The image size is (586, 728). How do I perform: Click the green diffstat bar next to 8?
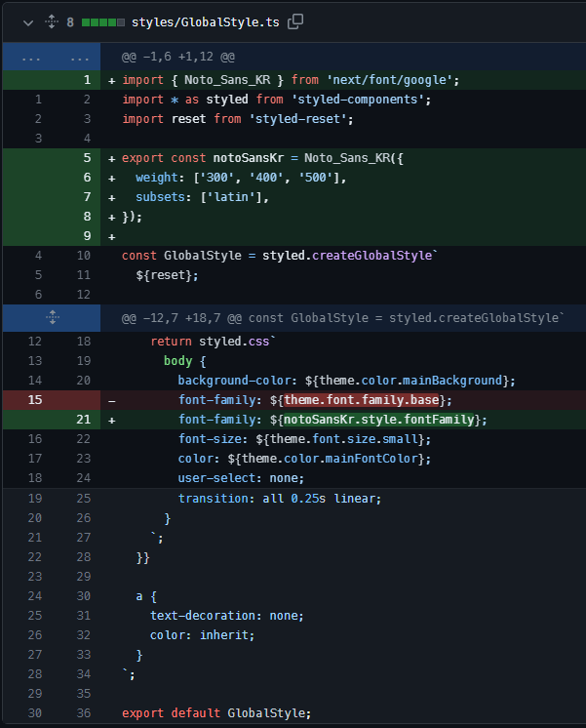click(x=103, y=22)
